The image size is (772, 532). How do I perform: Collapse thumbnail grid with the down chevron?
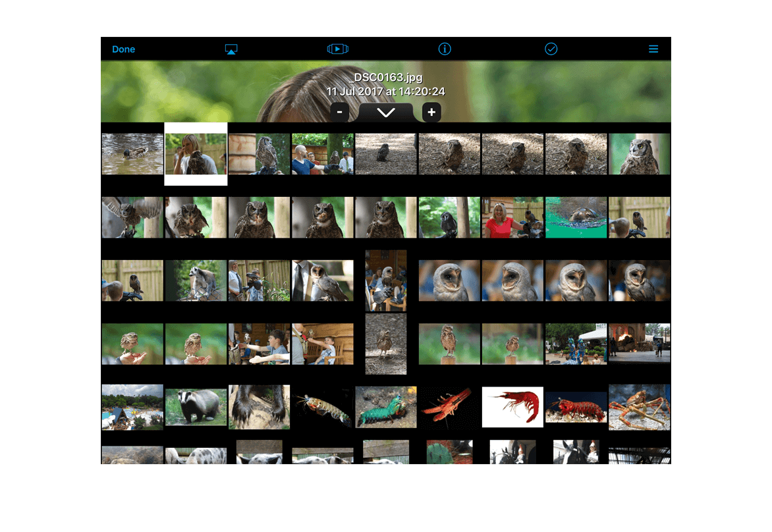pos(385,113)
